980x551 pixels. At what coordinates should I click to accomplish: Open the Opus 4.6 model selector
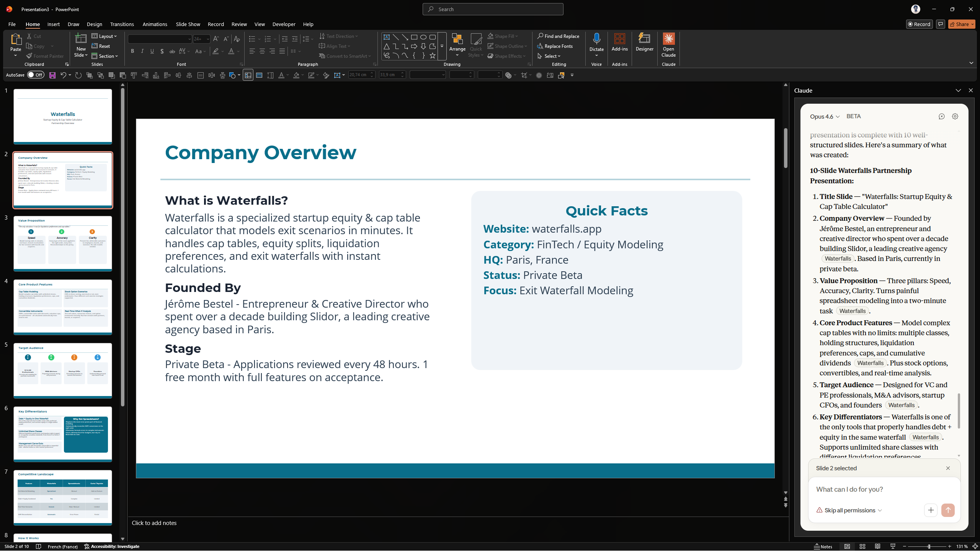point(825,116)
